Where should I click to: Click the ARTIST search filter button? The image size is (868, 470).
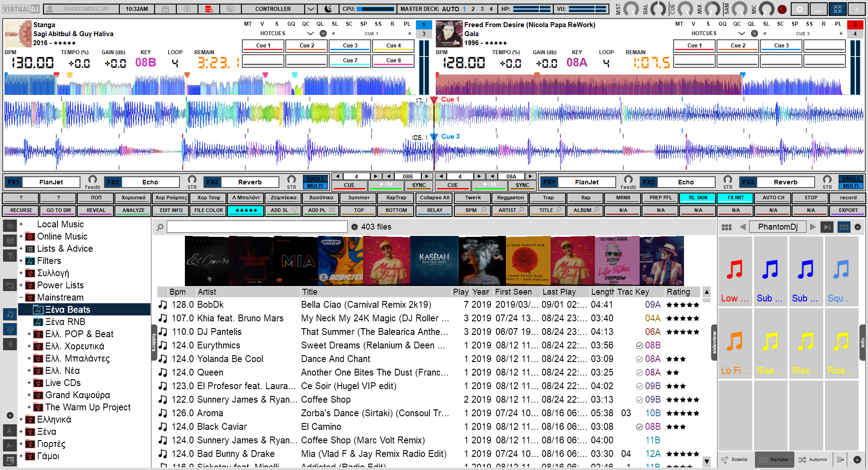(x=510, y=210)
